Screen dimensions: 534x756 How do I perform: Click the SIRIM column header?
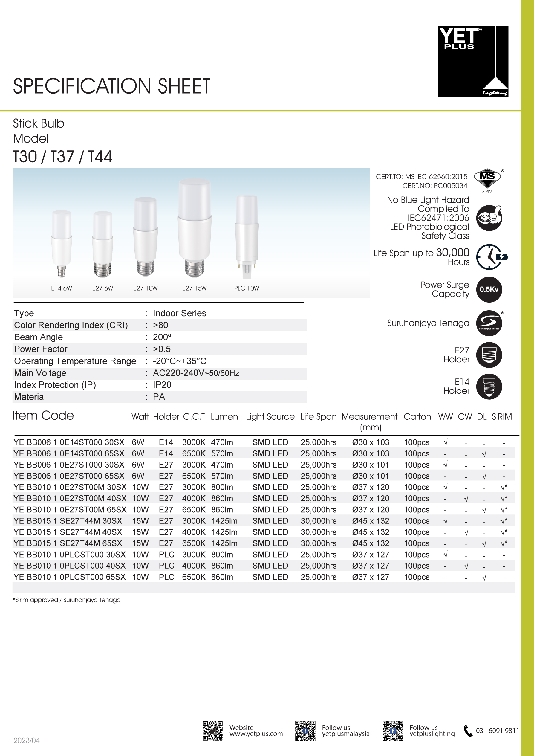pyautogui.click(x=502, y=416)
